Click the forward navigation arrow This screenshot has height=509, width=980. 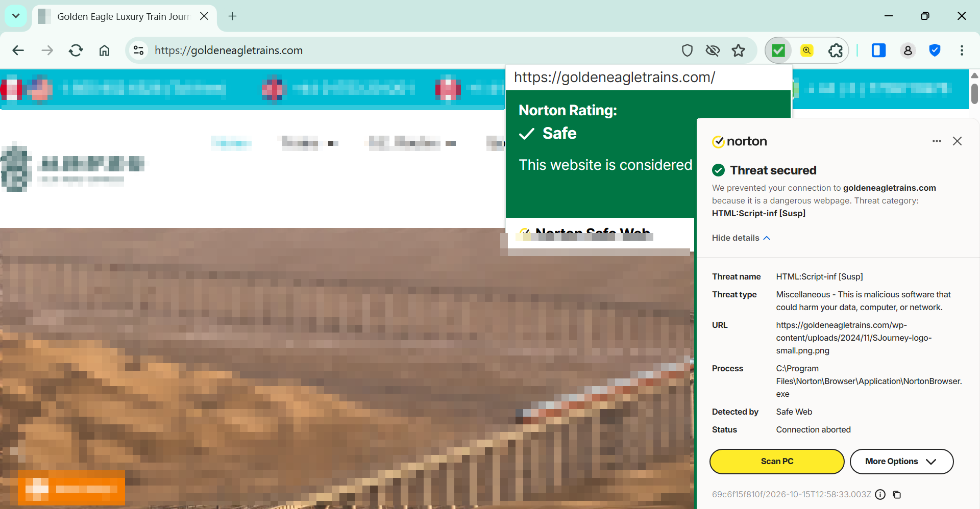click(47, 50)
